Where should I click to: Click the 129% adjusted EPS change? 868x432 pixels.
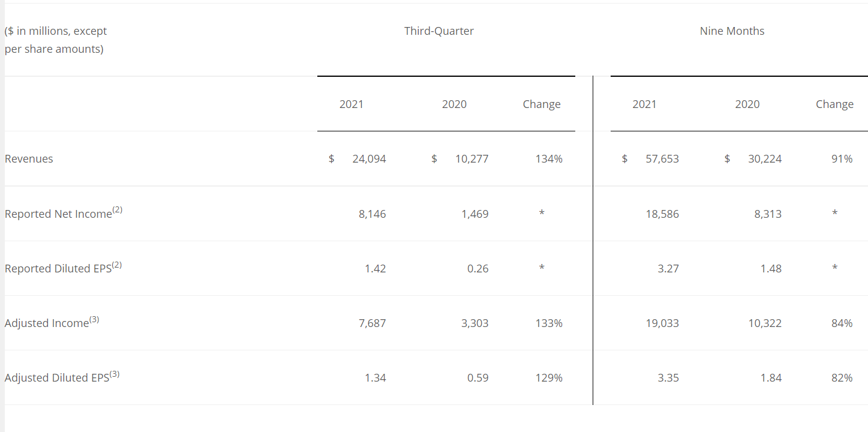(549, 378)
